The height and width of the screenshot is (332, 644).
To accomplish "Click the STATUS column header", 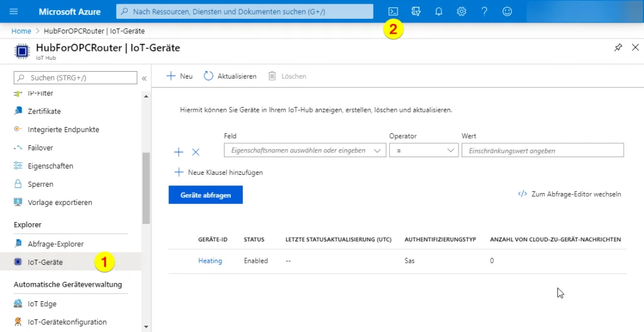I will point(254,239).
